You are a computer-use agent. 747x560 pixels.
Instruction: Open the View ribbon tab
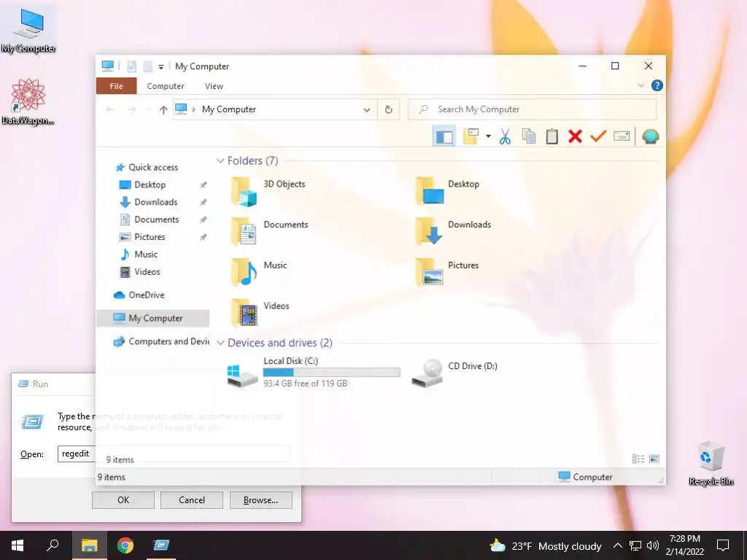click(214, 86)
